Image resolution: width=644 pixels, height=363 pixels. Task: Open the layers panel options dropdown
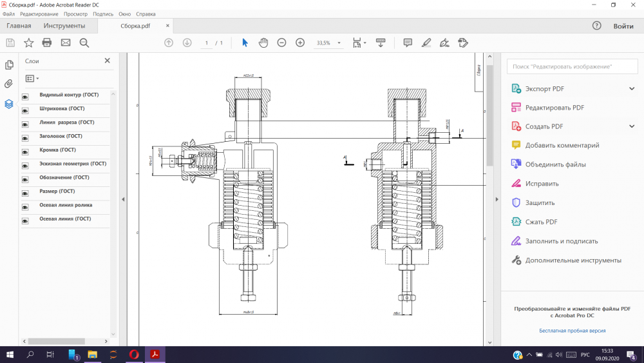pos(32,78)
